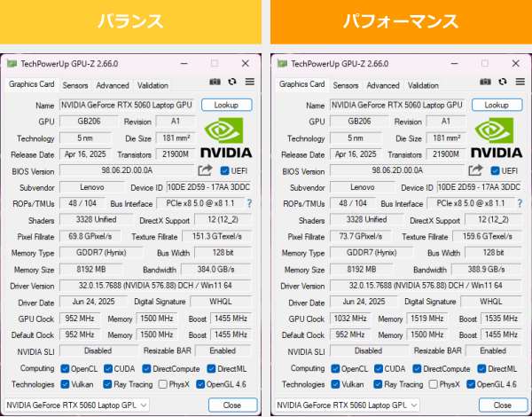Toggle OpenCL checkbox in left window
This screenshot has width=532, height=417.
click(x=65, y=369)
